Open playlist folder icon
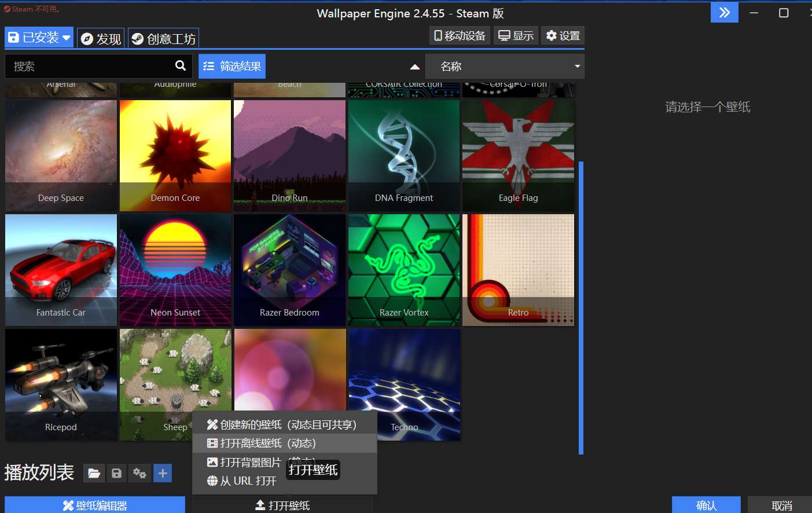 pos(94,474)
